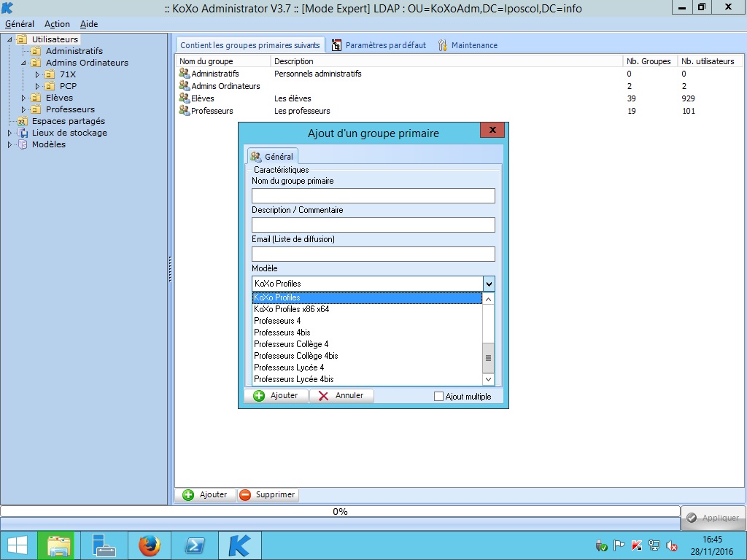Select Contient les groupes primaires suivants tab
This screenshot has width=747, height=560.
(x=250, y=45)
